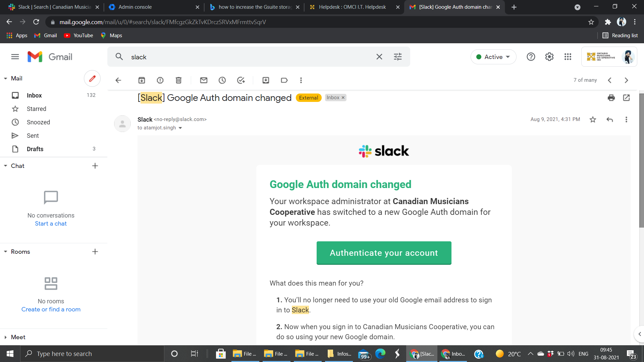644x362 pixels.
Task: Mark the email as unread
Action: coord(204,80)
